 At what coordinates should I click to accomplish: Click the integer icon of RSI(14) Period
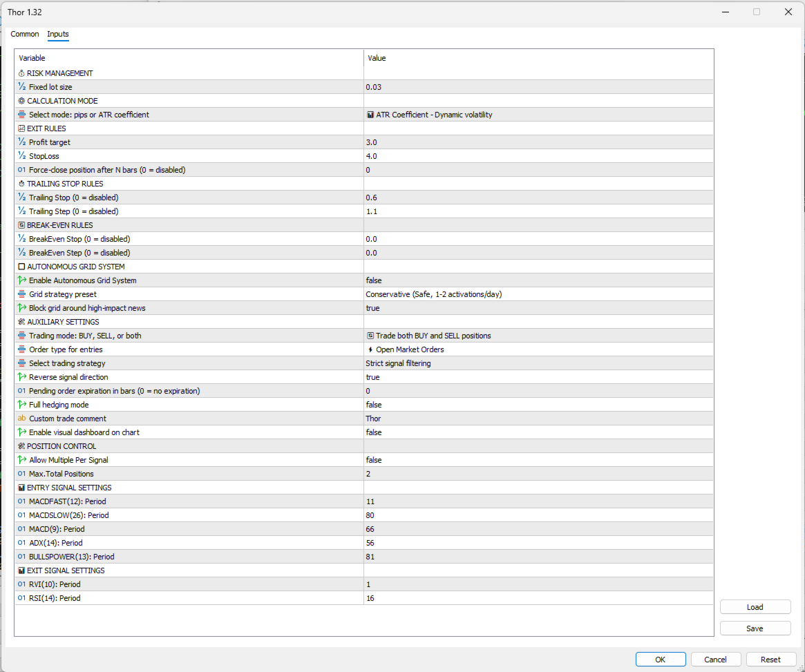(x=21, y=598)
